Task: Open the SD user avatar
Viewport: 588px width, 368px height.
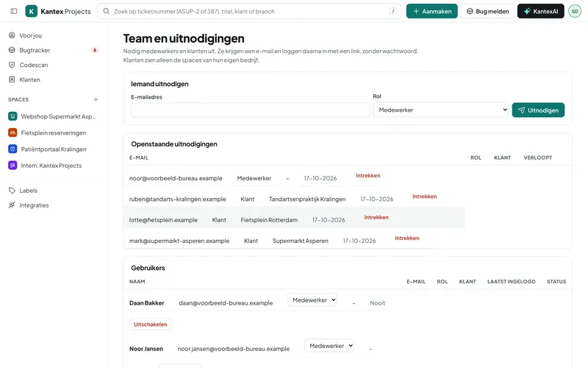Action: (575, 11)
